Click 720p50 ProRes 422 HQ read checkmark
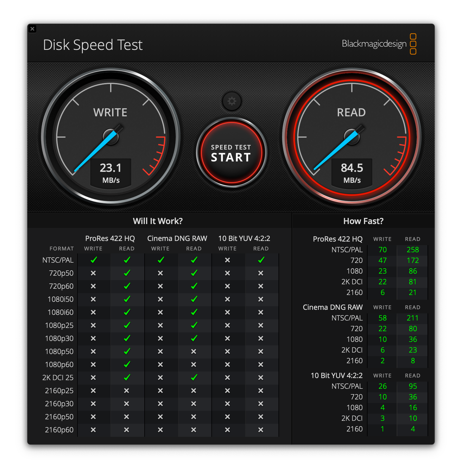462x476 pixels. [127, 273]
